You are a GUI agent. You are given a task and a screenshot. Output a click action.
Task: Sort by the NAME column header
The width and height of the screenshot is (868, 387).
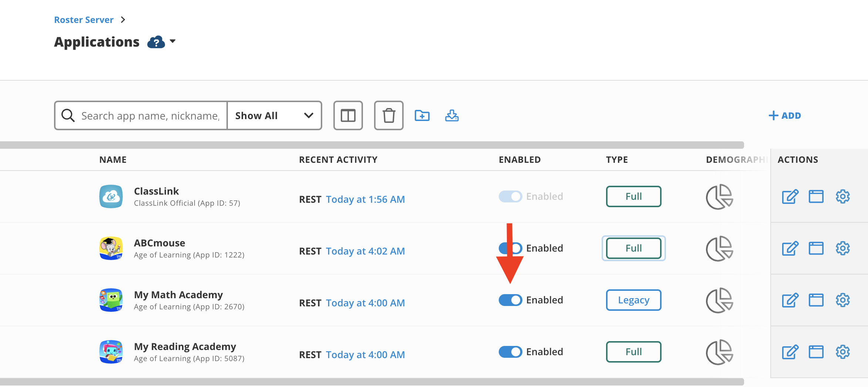tap(113, 160)
